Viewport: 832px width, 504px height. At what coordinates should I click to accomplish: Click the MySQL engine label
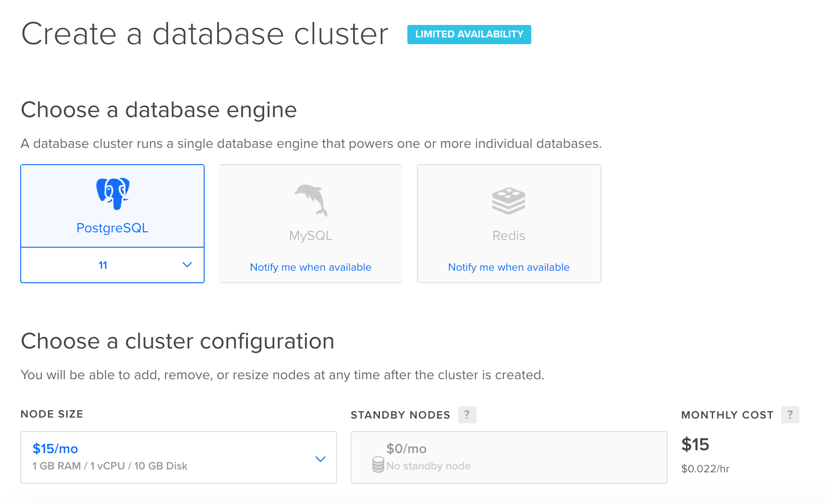[x=311, y=236]
